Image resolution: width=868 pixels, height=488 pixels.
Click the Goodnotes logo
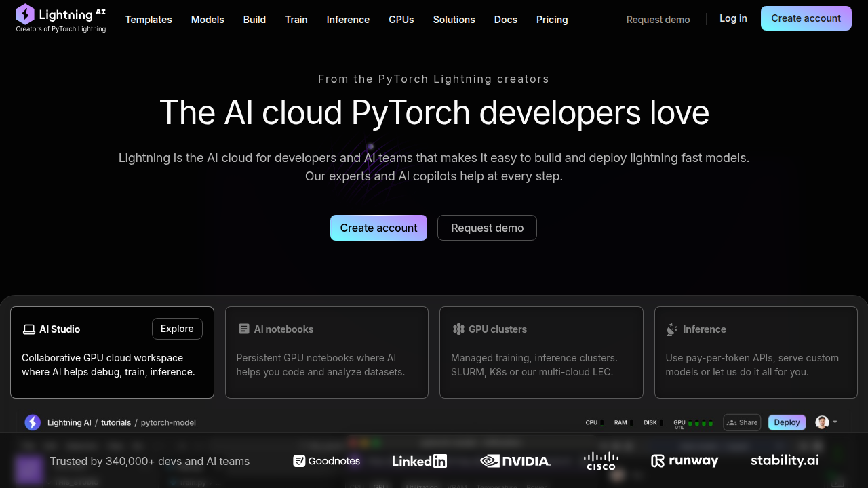pos(327,461)
